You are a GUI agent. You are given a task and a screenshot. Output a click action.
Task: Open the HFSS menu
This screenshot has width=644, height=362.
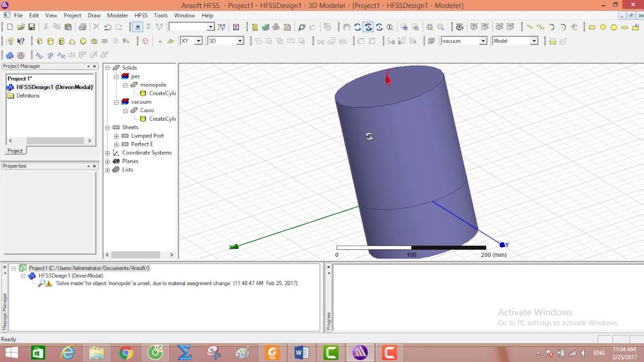141,16
